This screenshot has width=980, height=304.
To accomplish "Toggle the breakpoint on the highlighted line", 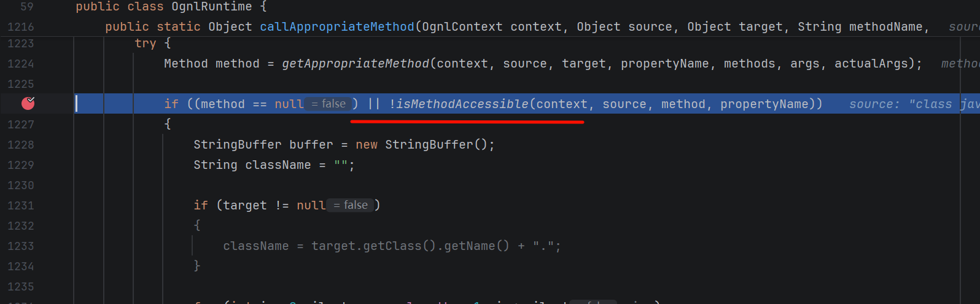I will point(28,103).
